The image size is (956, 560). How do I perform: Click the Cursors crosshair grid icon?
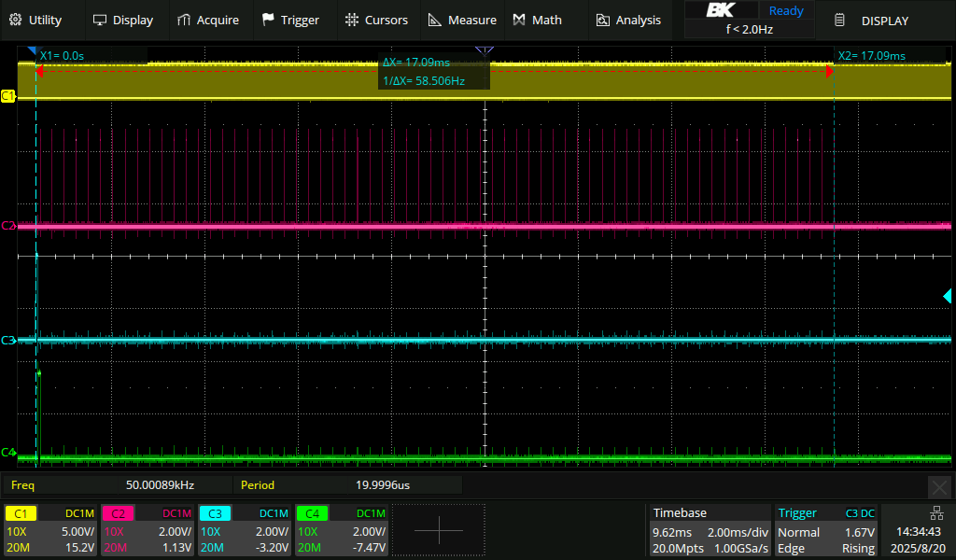pos(352,21)
